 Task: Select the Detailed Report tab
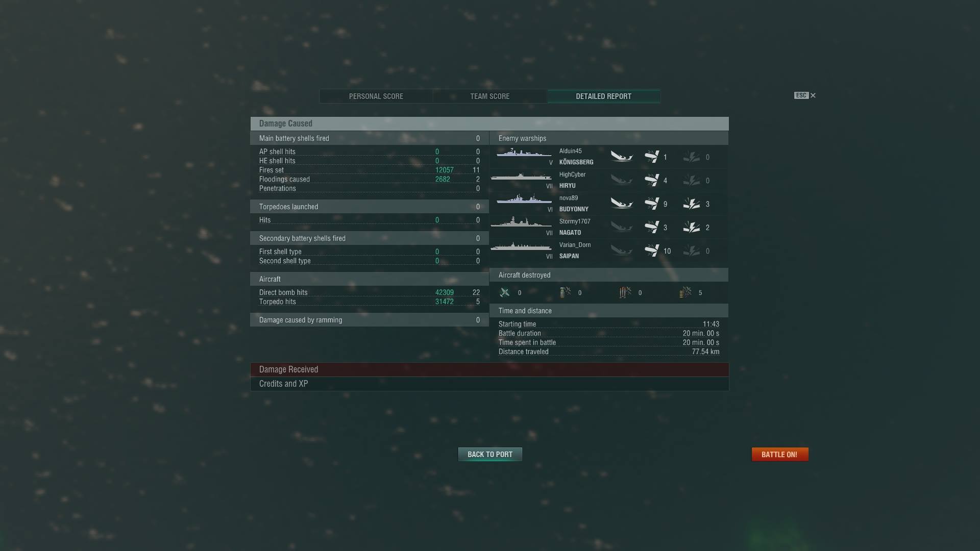tap(604, 96)
